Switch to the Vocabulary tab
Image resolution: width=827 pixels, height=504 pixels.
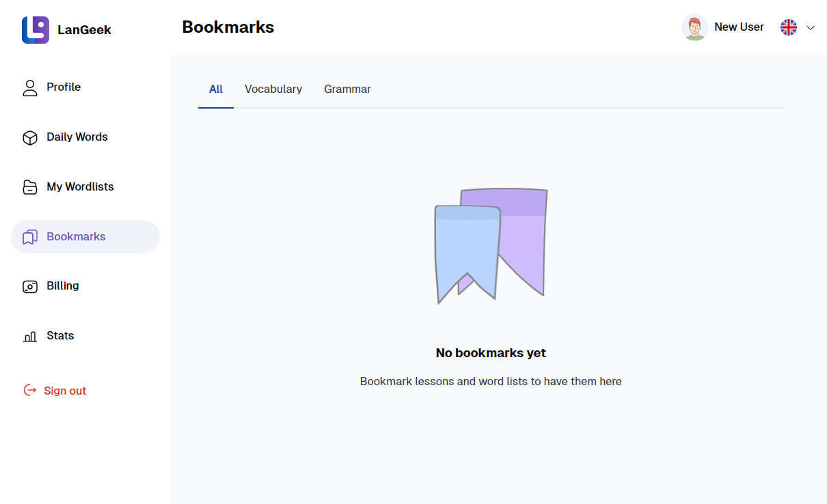(273, 89)
